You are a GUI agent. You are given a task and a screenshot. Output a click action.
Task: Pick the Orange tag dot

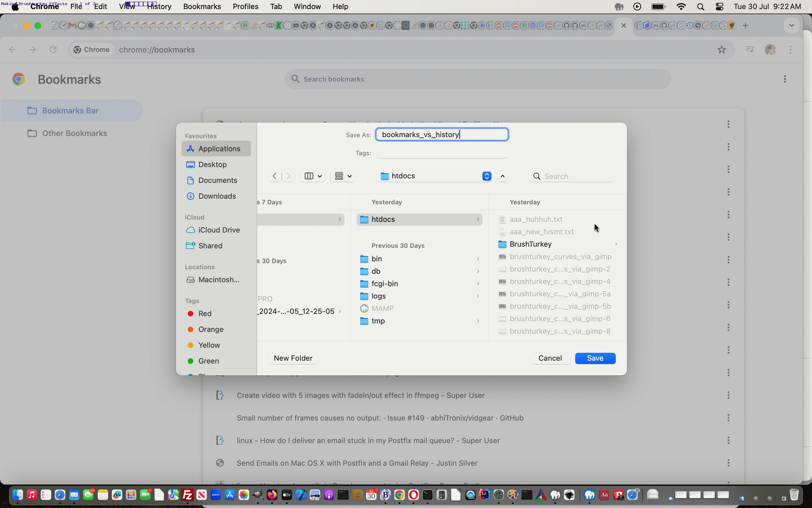click(190, 329)
